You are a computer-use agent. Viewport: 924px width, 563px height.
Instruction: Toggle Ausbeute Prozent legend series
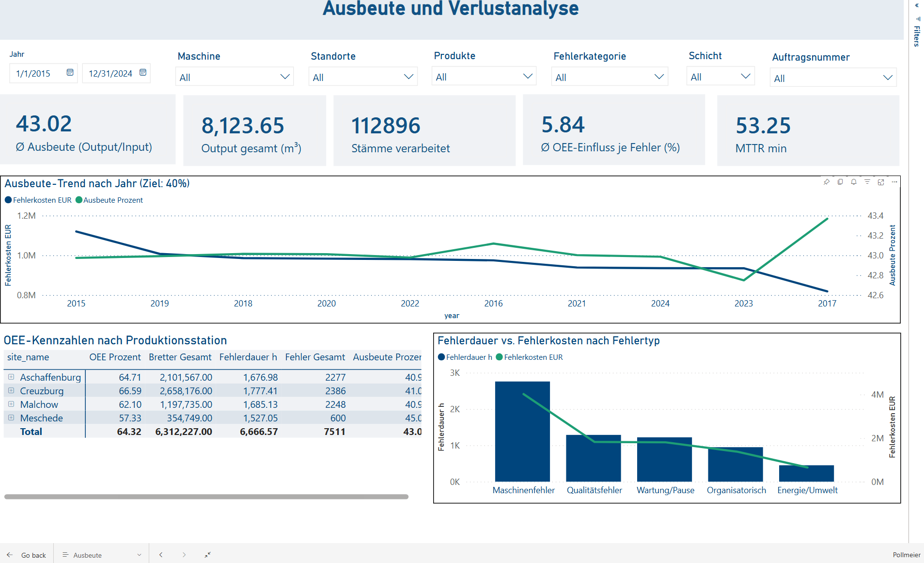click(109, 200)
